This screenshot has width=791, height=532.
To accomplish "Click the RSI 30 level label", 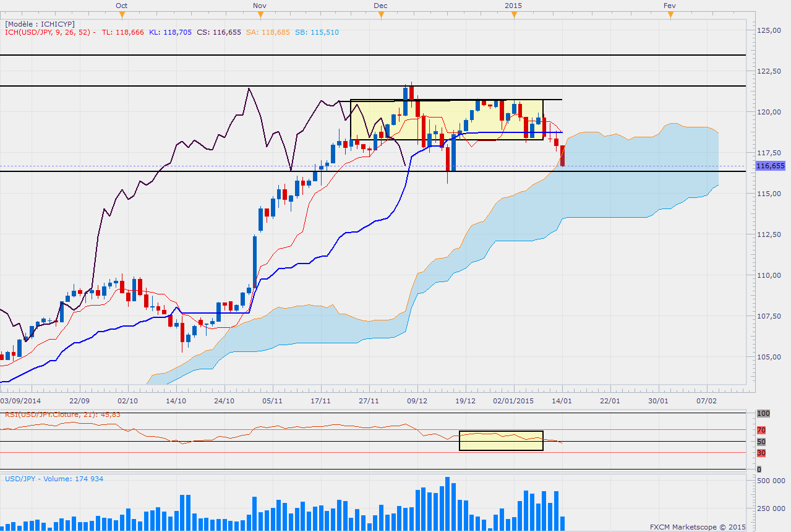I will click(x=762, y=453).
